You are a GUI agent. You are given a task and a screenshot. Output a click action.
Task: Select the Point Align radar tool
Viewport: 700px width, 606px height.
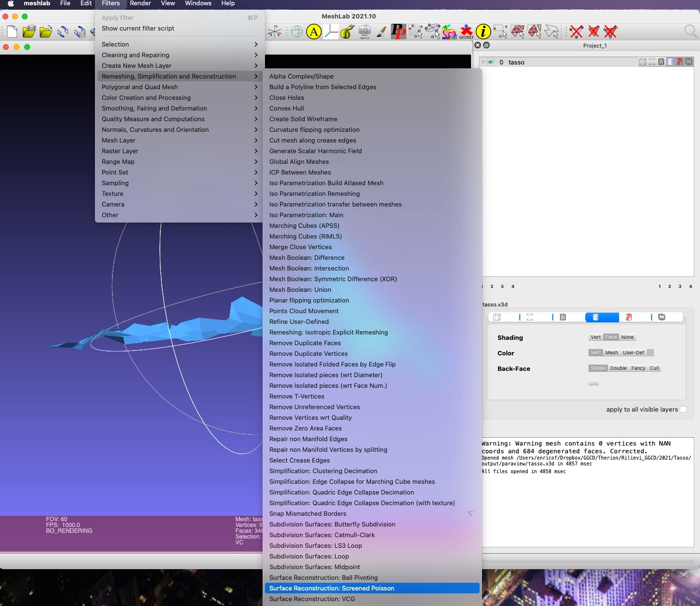pos(415,32)
